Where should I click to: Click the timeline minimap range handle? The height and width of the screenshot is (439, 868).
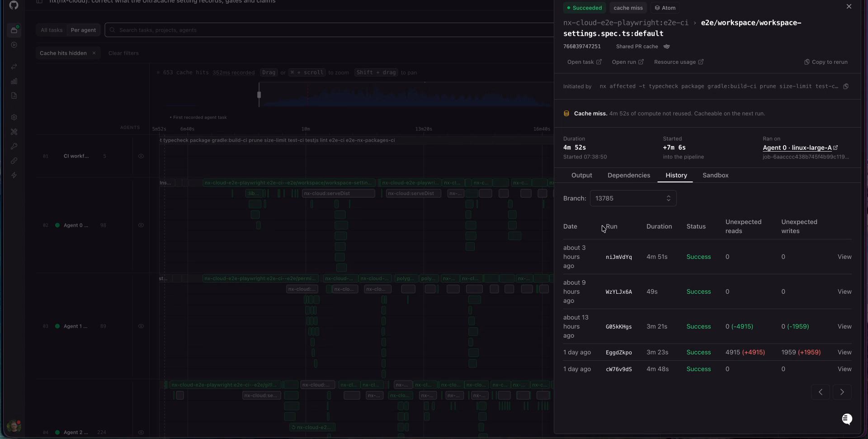coord(259,95)
